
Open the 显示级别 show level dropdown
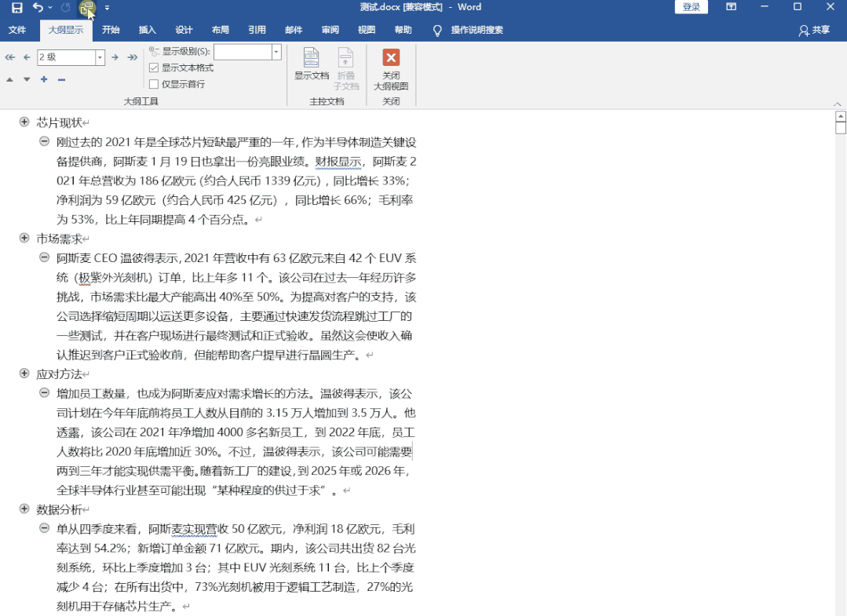276,51
